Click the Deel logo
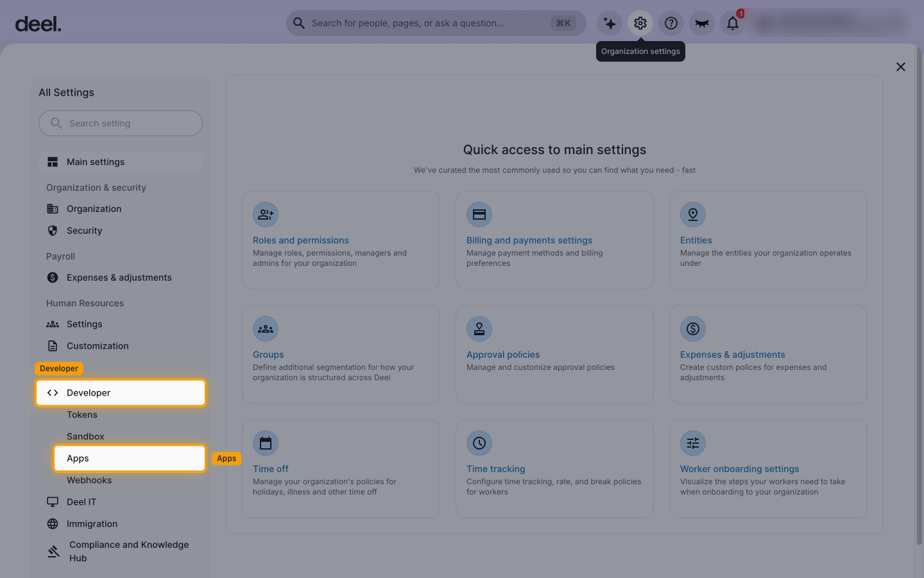The width and height of the screenshot is (924, 578). click(x=38, y=24)
